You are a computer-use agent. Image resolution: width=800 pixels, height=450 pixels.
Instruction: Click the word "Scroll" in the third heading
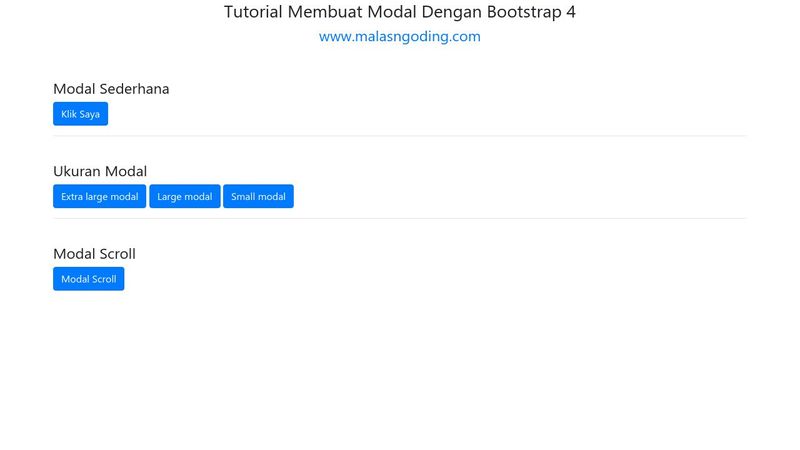pos(116,254)
